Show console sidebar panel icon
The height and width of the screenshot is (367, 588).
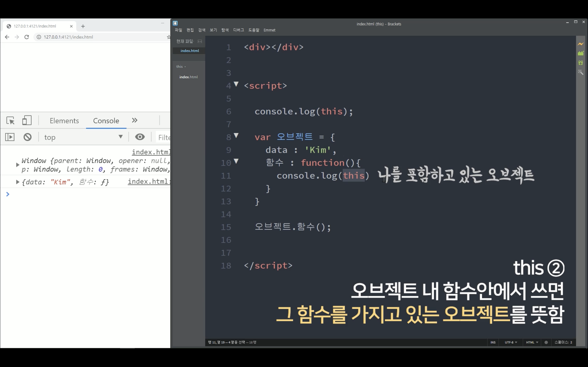[x=10, y=137]
